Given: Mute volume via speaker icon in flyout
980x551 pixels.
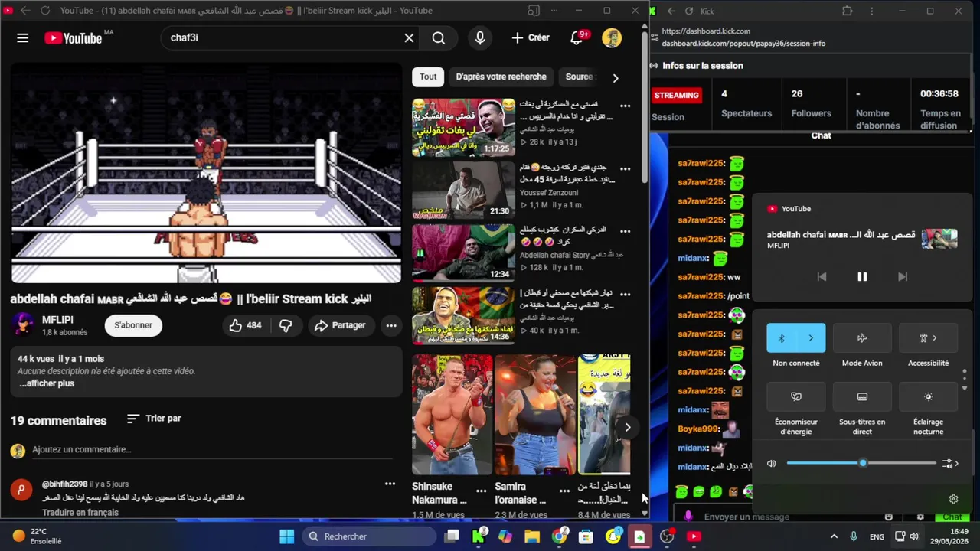Looking at the screenshot, I should 771,463.
